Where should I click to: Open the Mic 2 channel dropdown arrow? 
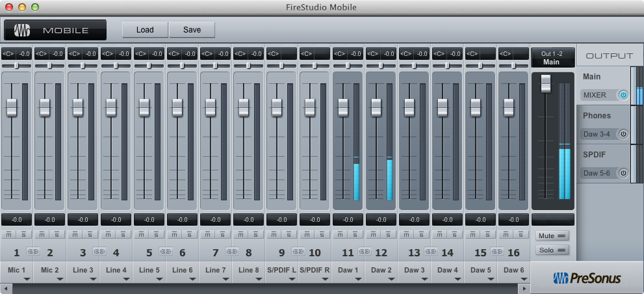click(60, 279)
